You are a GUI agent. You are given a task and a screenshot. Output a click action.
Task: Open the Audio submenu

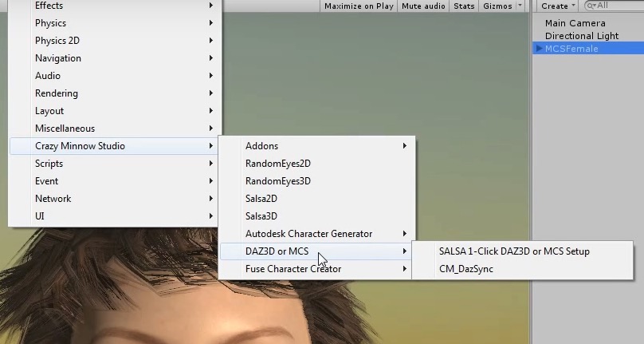[115, 76]
